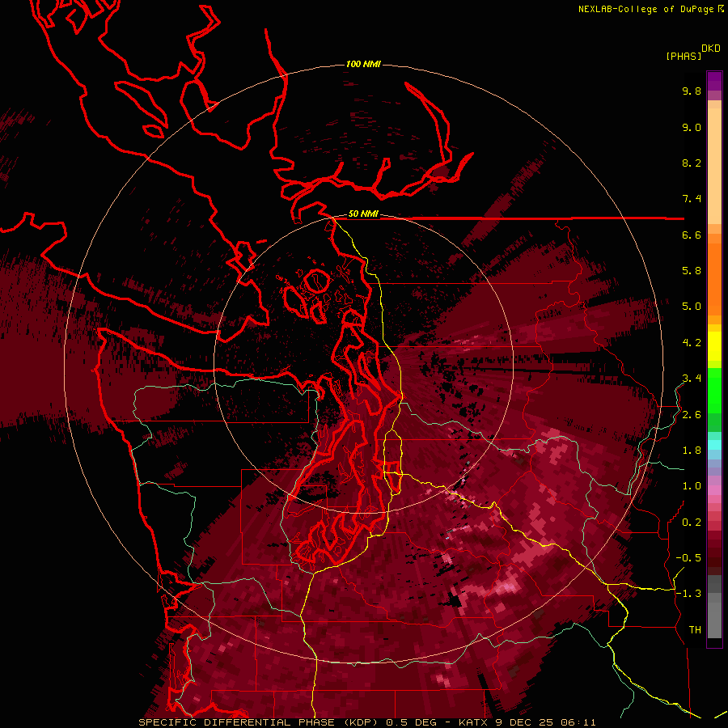728x728 pixels.
Task: Select the 9.0 scale value
Action: tap(692, 127)
